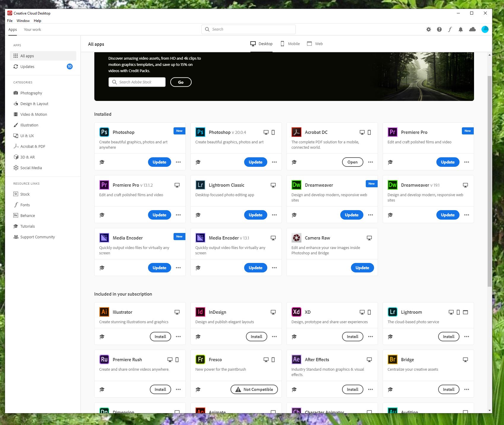The width and height of the screenshot is (504, 425).
Task: Open Acrobat DC
Action: point(352,162)
